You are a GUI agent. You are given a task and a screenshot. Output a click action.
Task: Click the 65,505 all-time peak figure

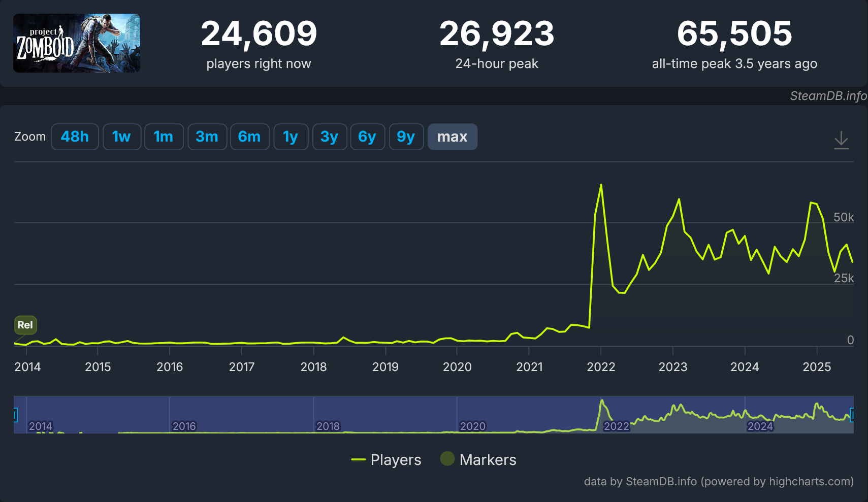tap(734, 34)
